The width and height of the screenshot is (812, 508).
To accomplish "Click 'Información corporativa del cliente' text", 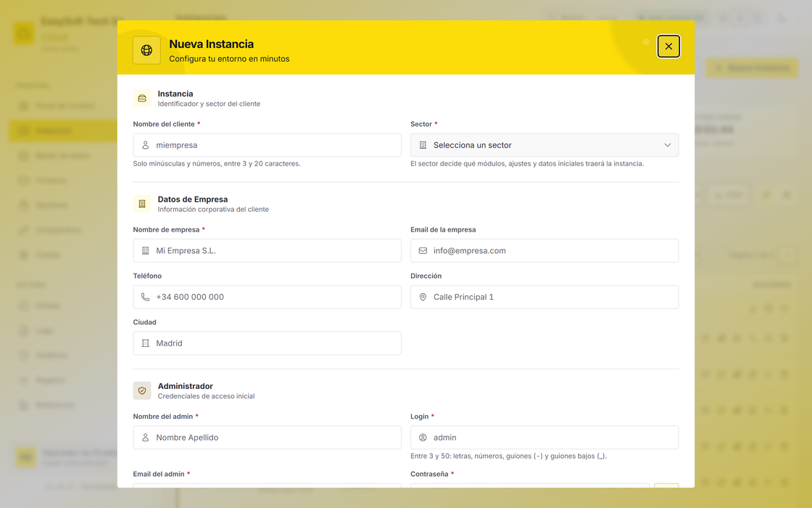I will [x=213, y=210].
